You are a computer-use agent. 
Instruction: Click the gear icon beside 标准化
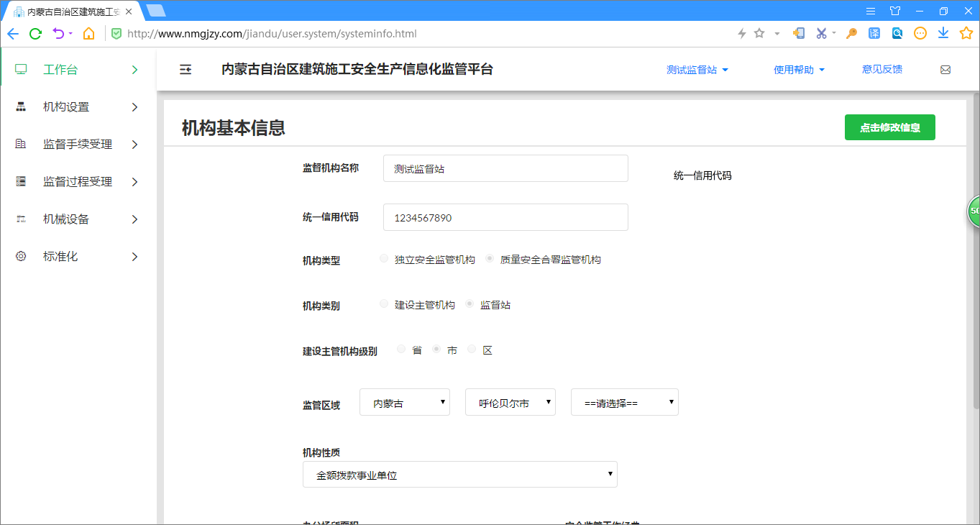point(21,256)
